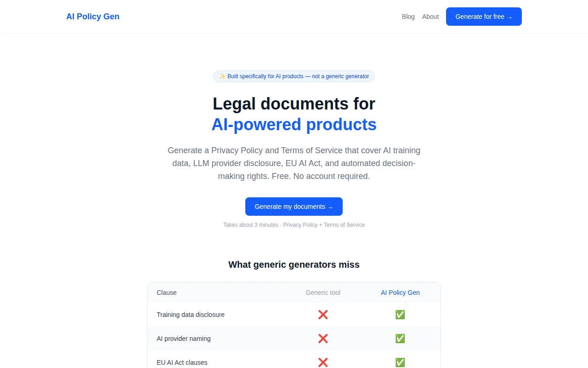Click the 'Legal documents for' headline
The height and width of the screenshot is (368, 588).
point(294,103)
